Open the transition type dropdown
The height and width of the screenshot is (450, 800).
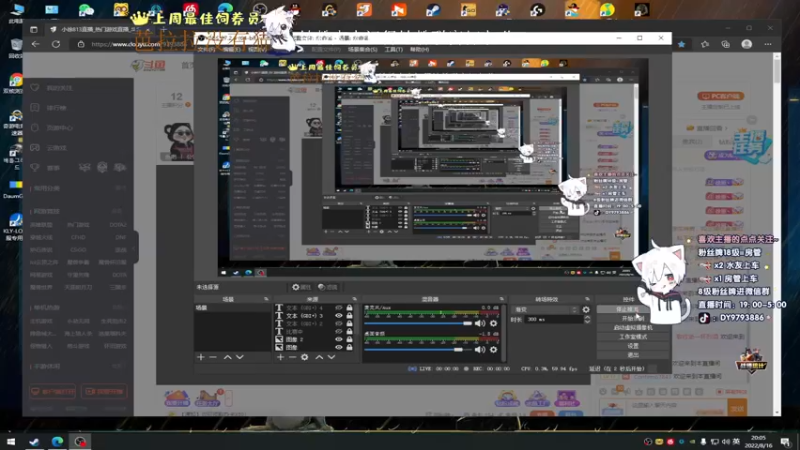tap(546, 309)
